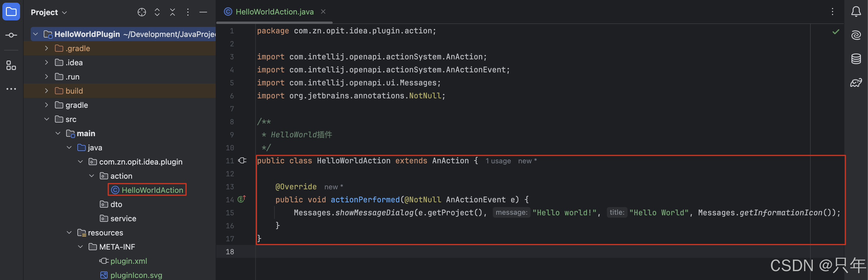
Task: Click the "Hello world!" string literal
Action: tap(564, 213)
